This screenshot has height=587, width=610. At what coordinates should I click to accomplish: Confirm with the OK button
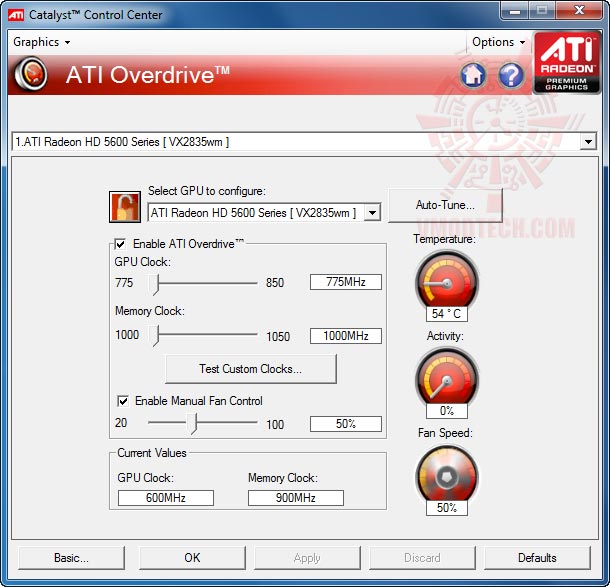tap(192, 558)
